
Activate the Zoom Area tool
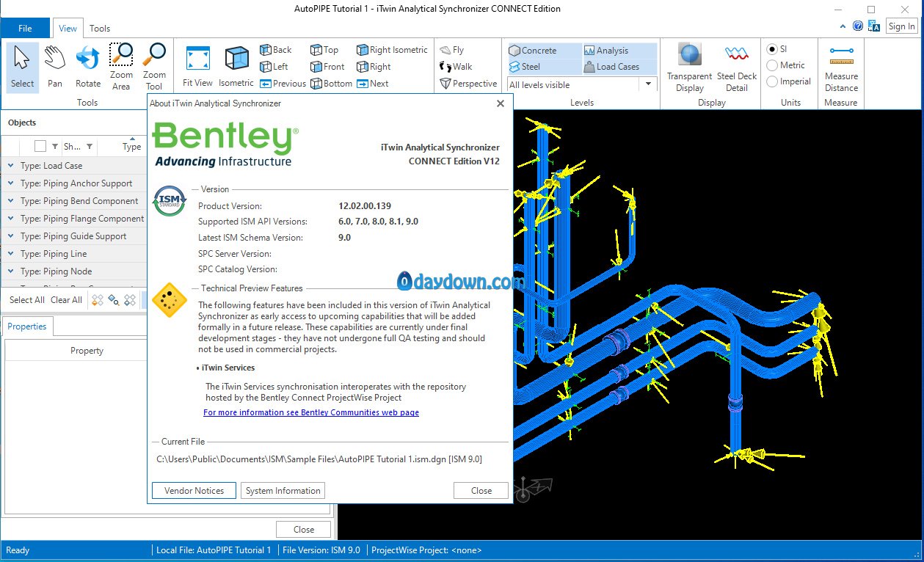121,66
